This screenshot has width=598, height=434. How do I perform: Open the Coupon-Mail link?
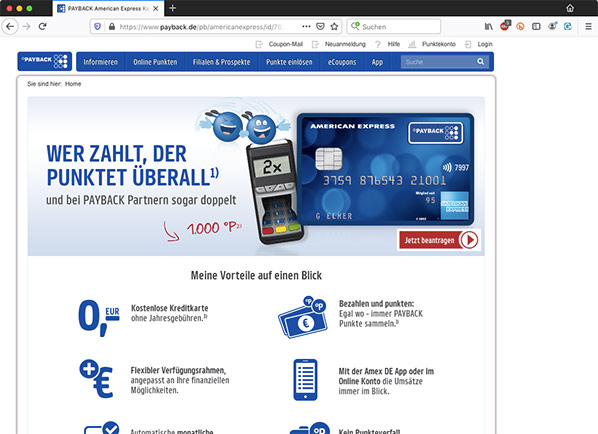click(x=286, y=44)
